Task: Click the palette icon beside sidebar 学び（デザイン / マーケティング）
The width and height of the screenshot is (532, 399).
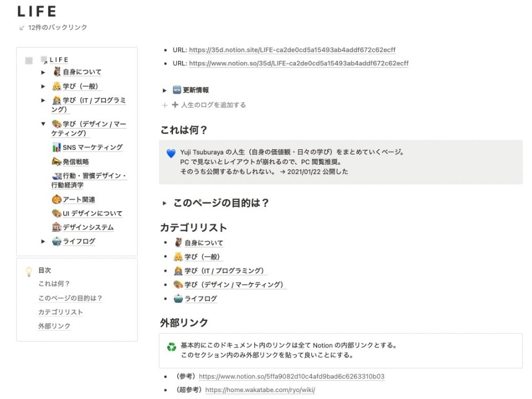Action: point(56,124)
